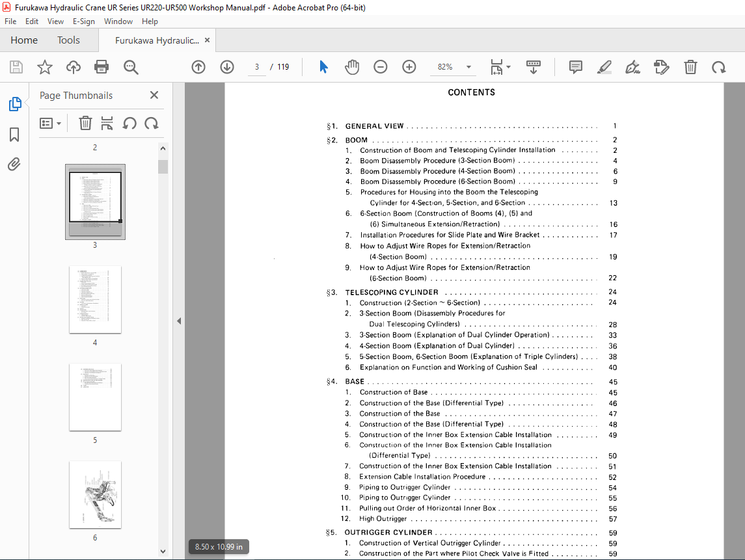Image resolution: width=745 pixels, height=560 pixels.
Task: Click the page size 8.50 x 10.99 in label
Action: coord(219,547)
